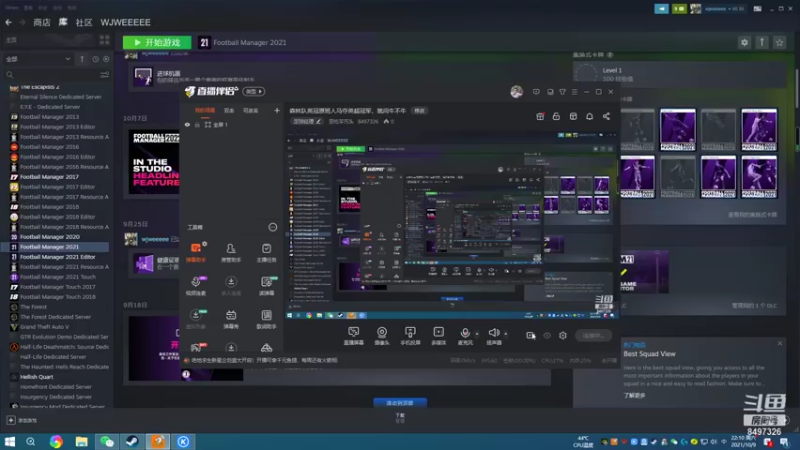The image size is (800, 450).
Task: Add 摄像头 camera source
Action: tap(382, 336)
